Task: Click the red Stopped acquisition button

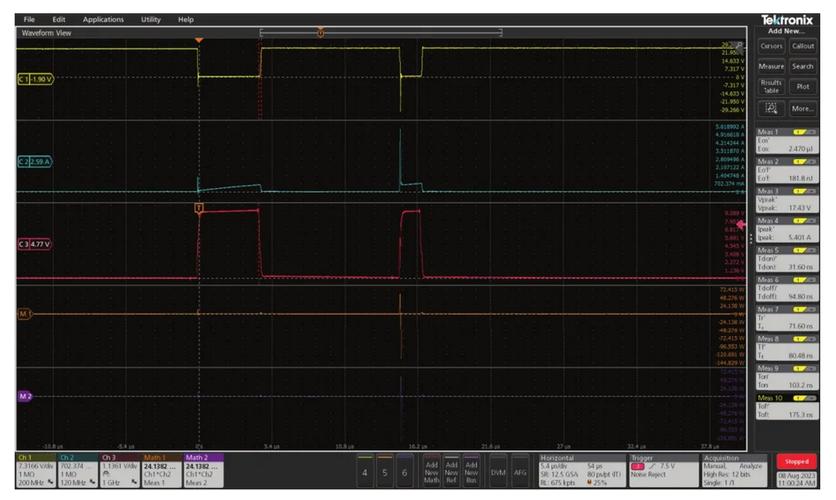Action: click(x=797, y=462)
